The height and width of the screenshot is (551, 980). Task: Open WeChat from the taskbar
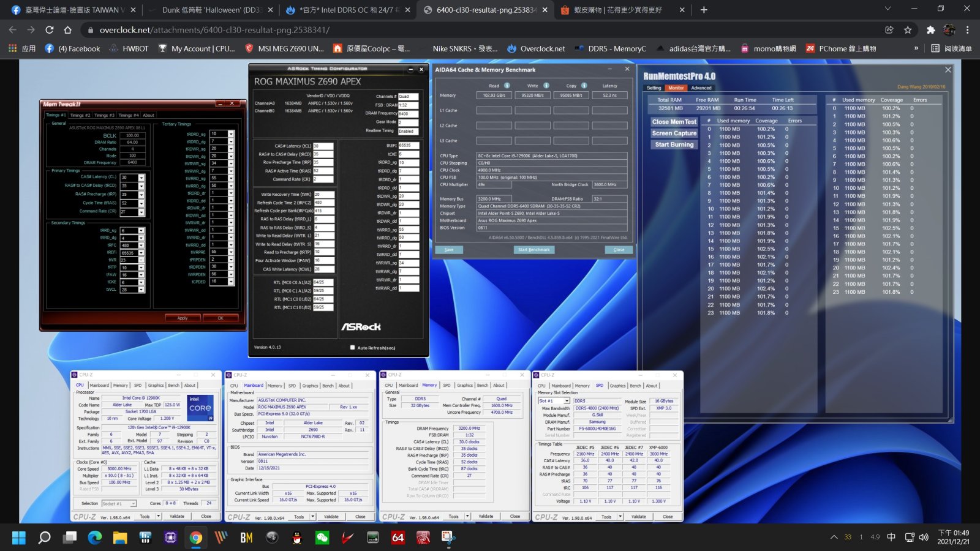pos(322,538)
